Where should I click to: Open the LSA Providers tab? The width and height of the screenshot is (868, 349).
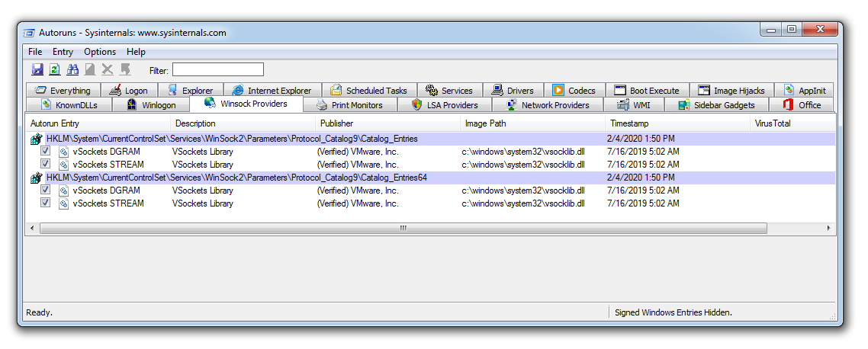(x=445, y=105)
